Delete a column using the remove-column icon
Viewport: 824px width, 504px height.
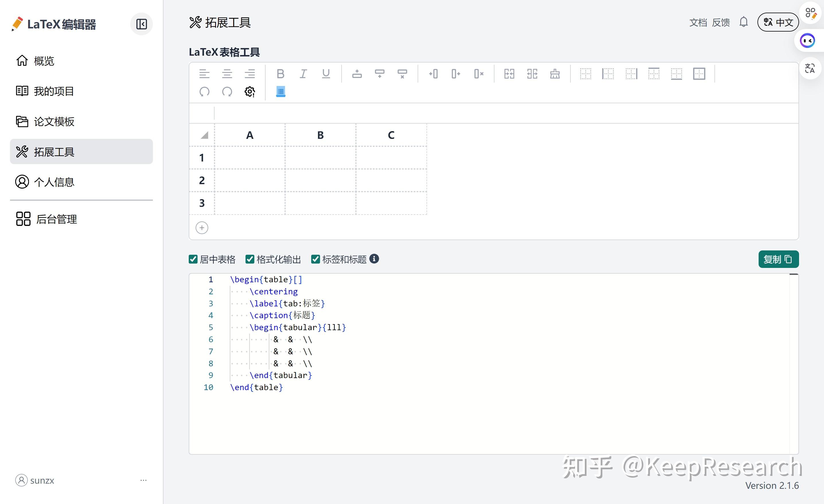click(x=478, y=73)
